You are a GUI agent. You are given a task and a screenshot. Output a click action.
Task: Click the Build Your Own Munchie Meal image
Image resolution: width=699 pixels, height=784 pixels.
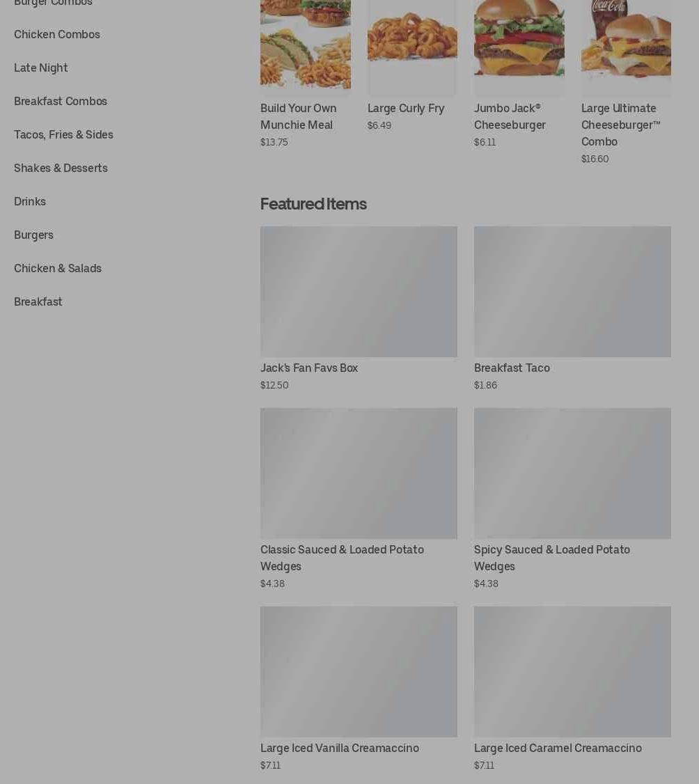point(306,45)
